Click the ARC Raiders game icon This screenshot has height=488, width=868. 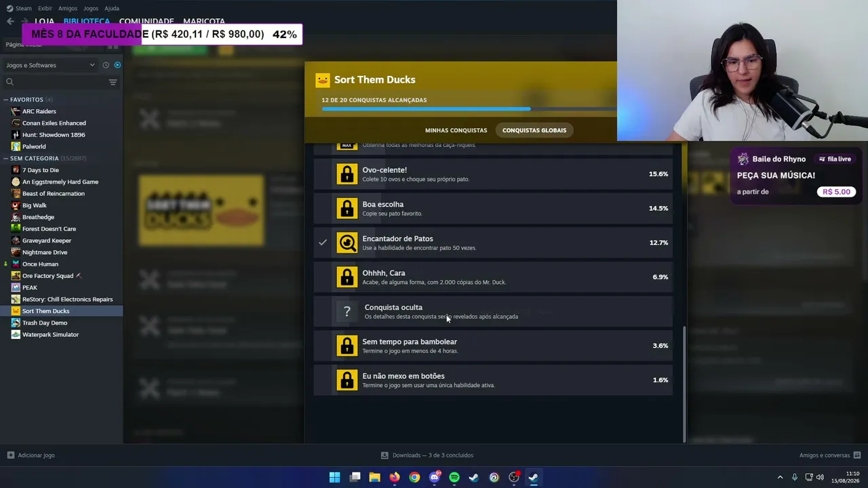[x=16, y=111]
